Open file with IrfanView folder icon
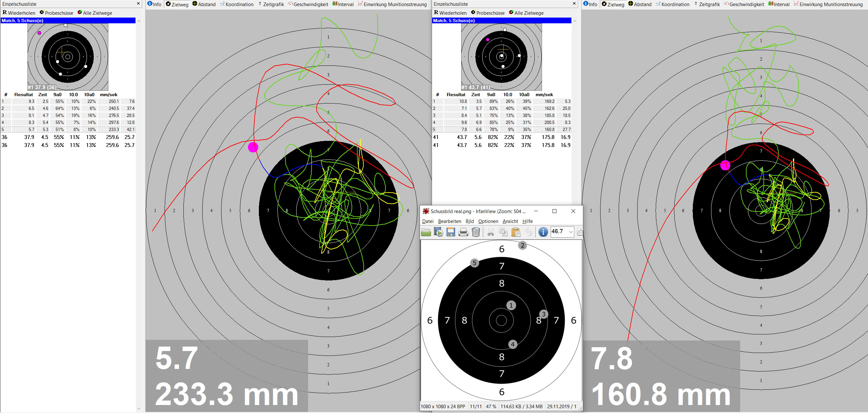The image size is (868, 413). (x=426, y=232)
